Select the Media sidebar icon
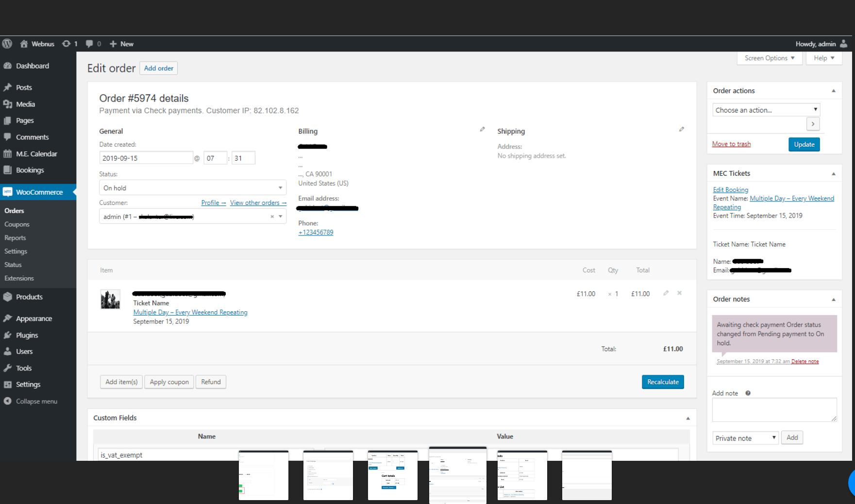 tap(8, 104)
